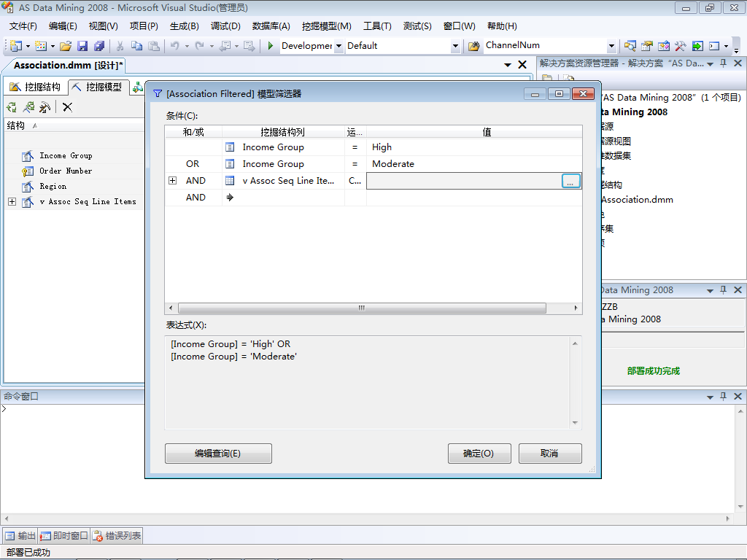
Task: Select Region in the structure list
Action: coord(53,186)
